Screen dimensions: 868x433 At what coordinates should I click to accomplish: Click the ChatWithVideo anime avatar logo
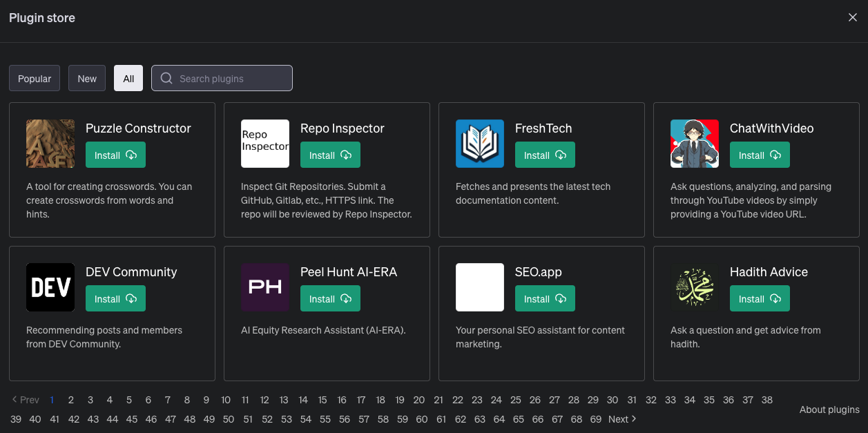(x=695, y=144)
